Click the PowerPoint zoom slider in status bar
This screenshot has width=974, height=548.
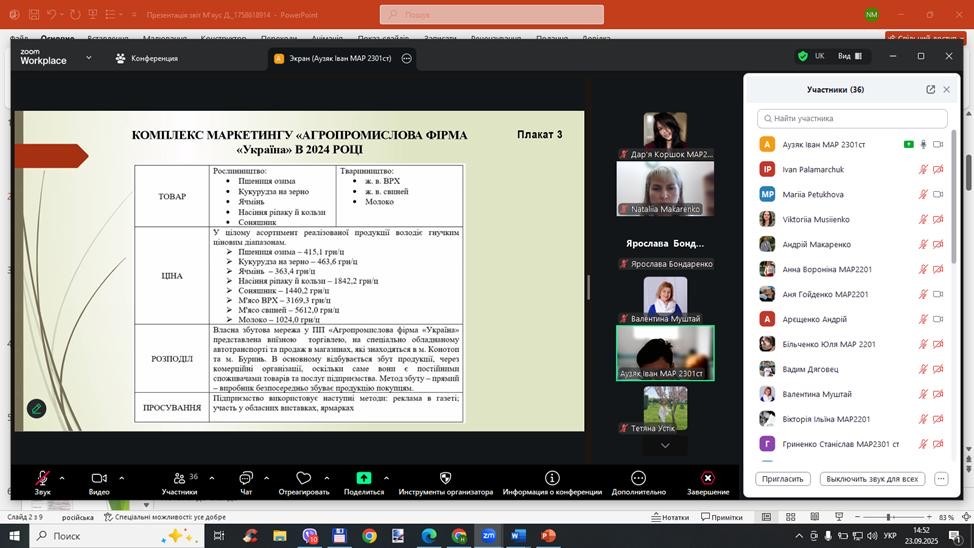[888, 517]
